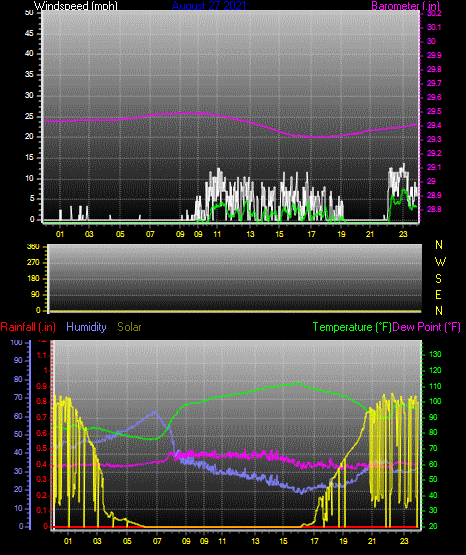Click barometer axis value "29.3"
The height and width of the screenshot is (555, 466).
coord(434,139)
